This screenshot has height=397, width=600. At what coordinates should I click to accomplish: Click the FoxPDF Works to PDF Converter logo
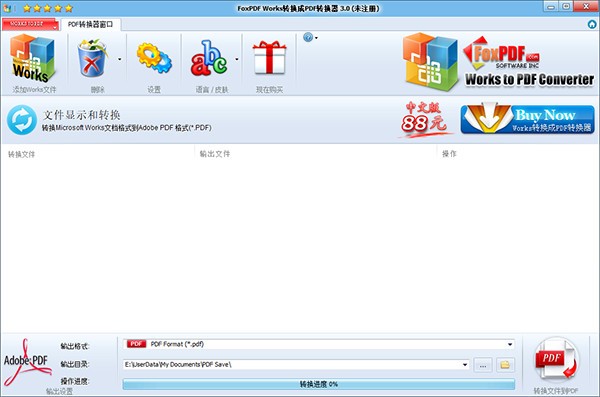click(x=498, y=61)
